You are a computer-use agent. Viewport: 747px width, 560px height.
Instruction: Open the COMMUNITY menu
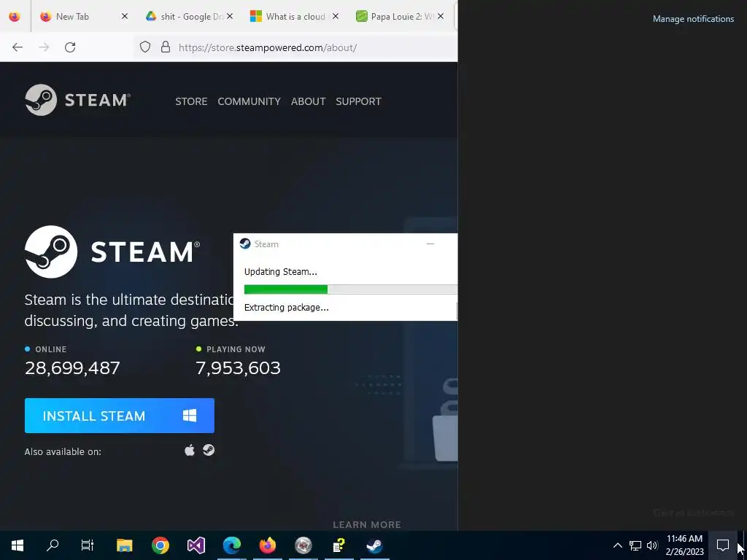249,101
